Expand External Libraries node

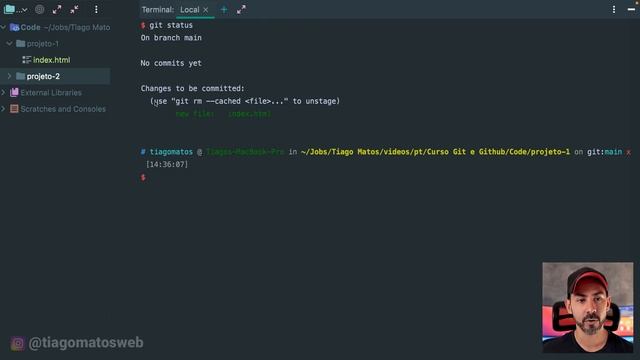click(3, 93)
